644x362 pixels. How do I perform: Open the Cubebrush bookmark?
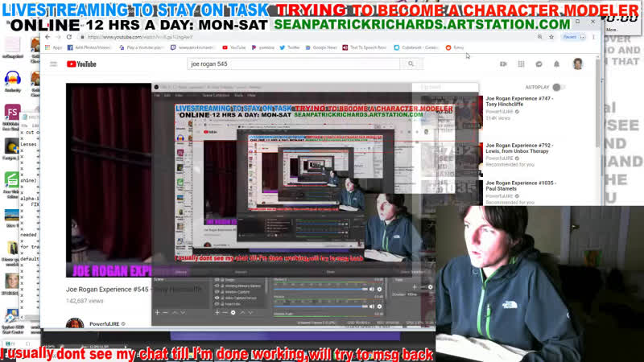416,47
